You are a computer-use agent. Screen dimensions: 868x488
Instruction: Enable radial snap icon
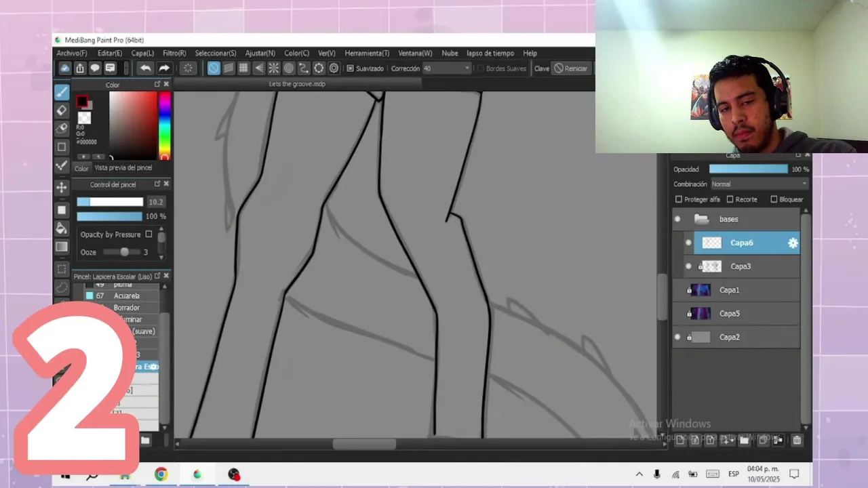pos(273,68)
